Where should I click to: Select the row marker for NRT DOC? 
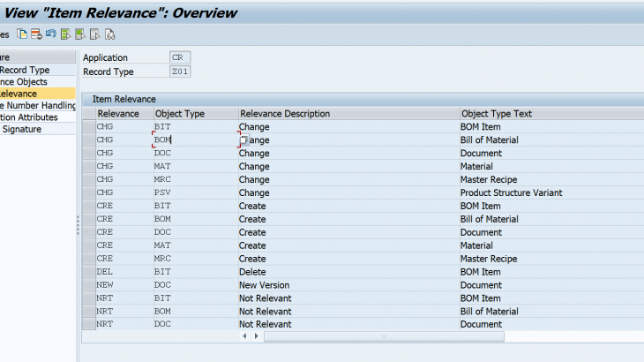(x=89, y=324)
